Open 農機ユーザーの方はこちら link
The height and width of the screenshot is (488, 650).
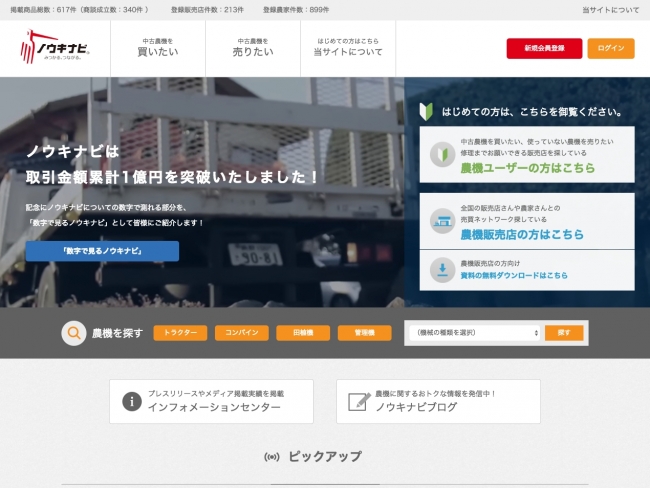pos(528,168)
